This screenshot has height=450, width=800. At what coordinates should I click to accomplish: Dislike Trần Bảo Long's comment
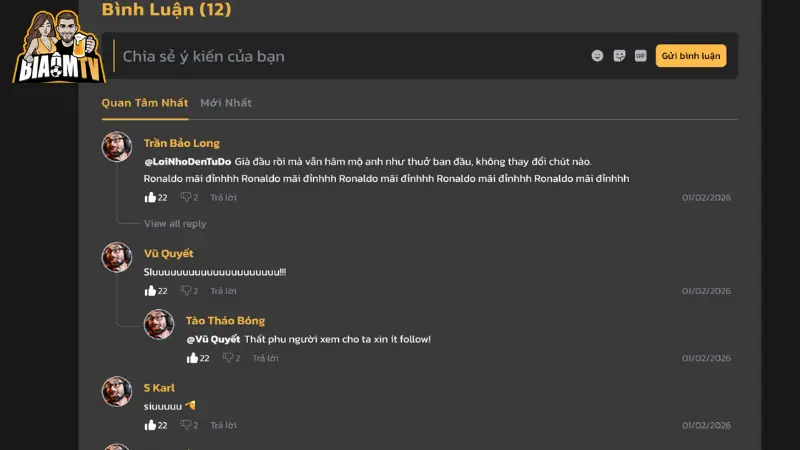pos(185,197)
